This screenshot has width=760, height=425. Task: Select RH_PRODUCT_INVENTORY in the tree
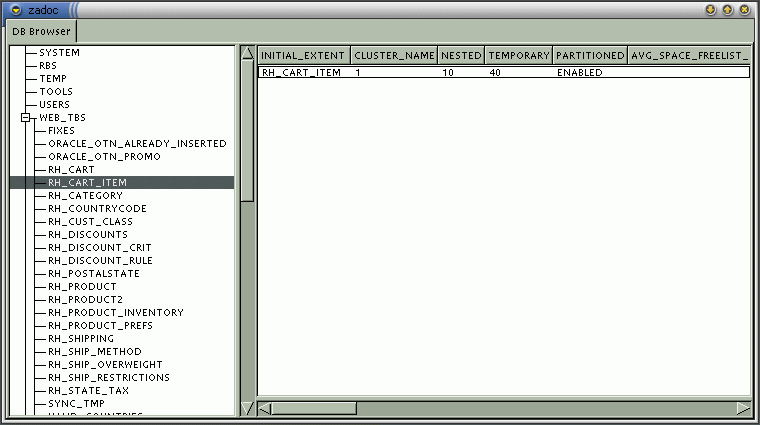coord(115,313)
